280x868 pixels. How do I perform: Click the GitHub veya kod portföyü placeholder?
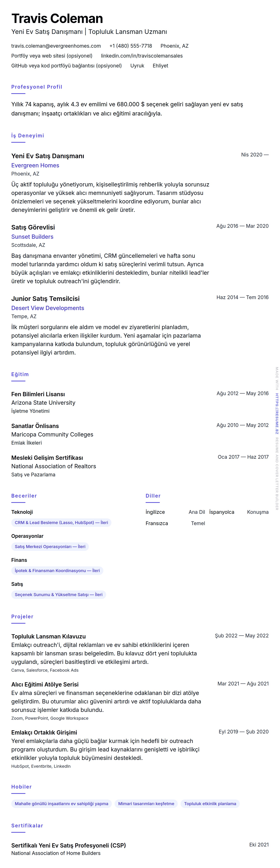(67, 66)
